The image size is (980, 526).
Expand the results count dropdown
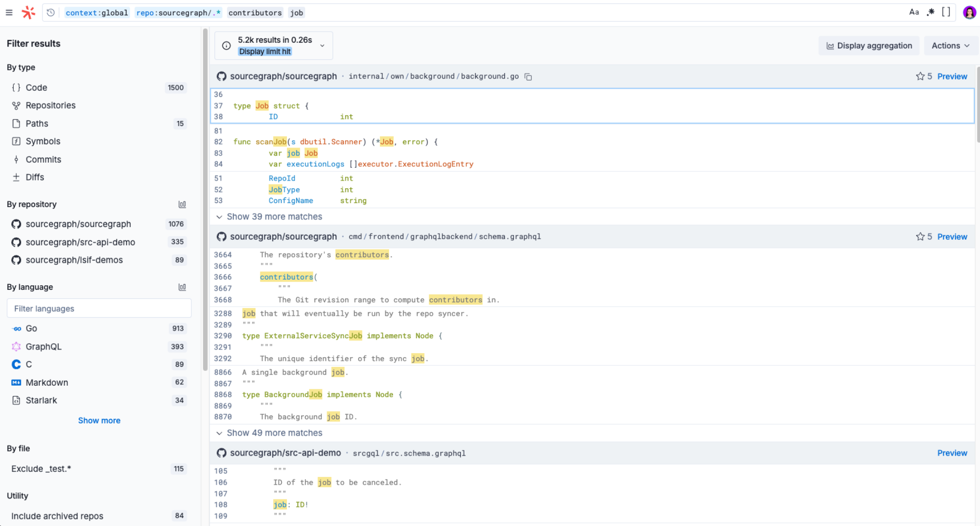(x=322, y=45)
